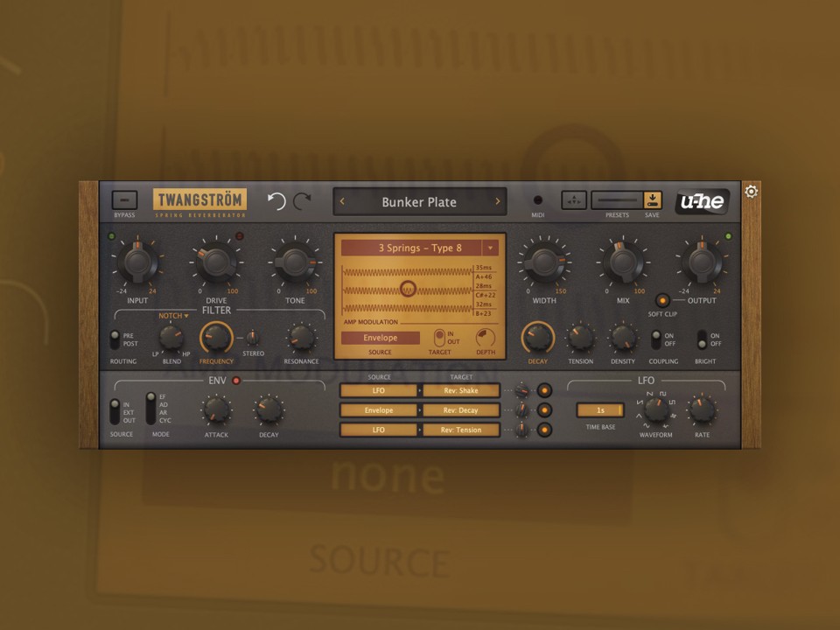This screenshot has width=840, height=630.
Task: Click the Mix knob
Action: tap(623, 262)
